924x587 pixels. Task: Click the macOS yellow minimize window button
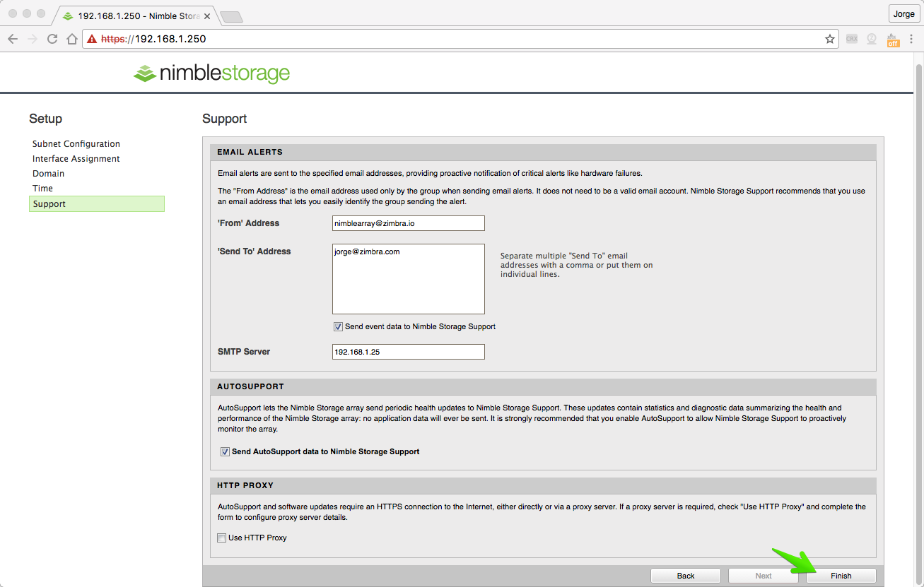coord(27,14)
